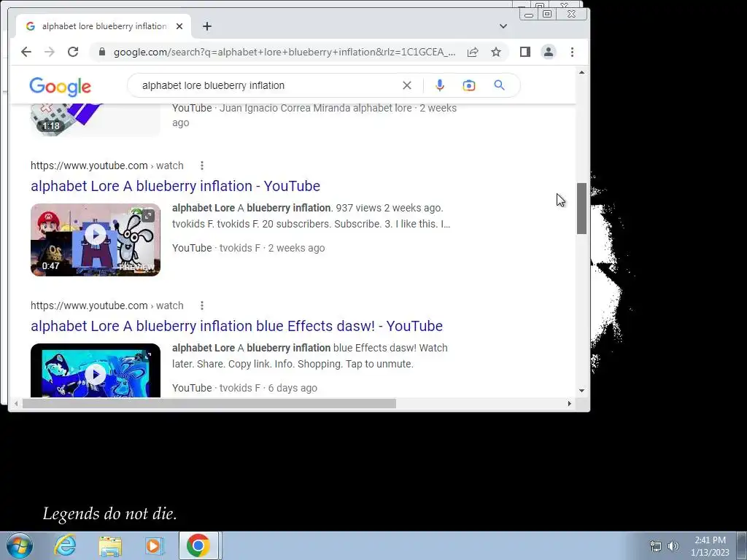Viewport: 747px width, 560px height.
Task: Click the page scroll up arrow
Action: pyautogui.click(x=581, y=72)
